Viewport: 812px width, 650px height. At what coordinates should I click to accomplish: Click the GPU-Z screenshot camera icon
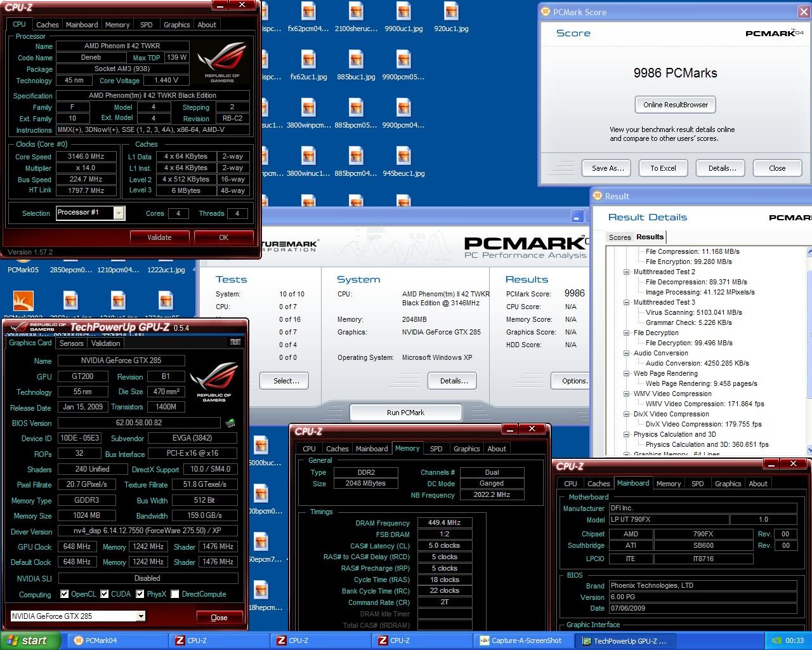pos(235,342)
